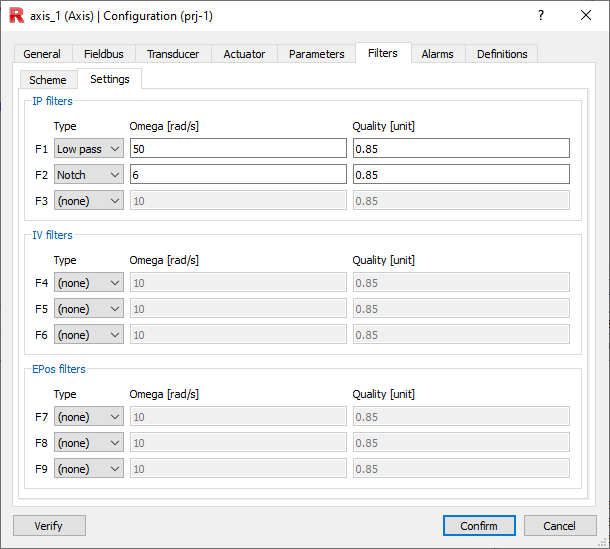This screenshot has width=610, height=549.
Task: Click the F1 Omega field with value 50
Action: [x=238, y=148]
